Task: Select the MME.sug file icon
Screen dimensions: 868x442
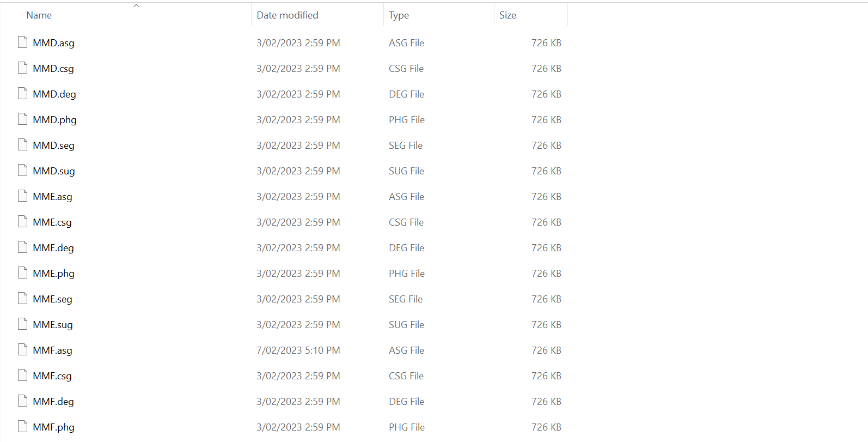Action: [x=22, y=324]
